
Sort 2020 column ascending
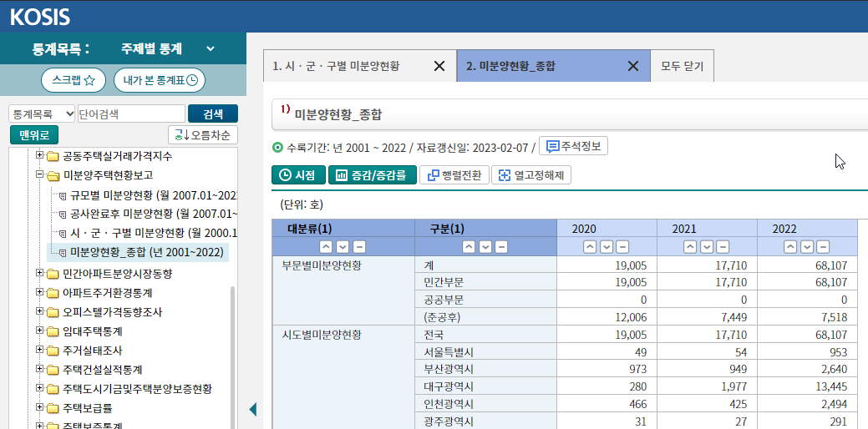[x=591, y=247]
